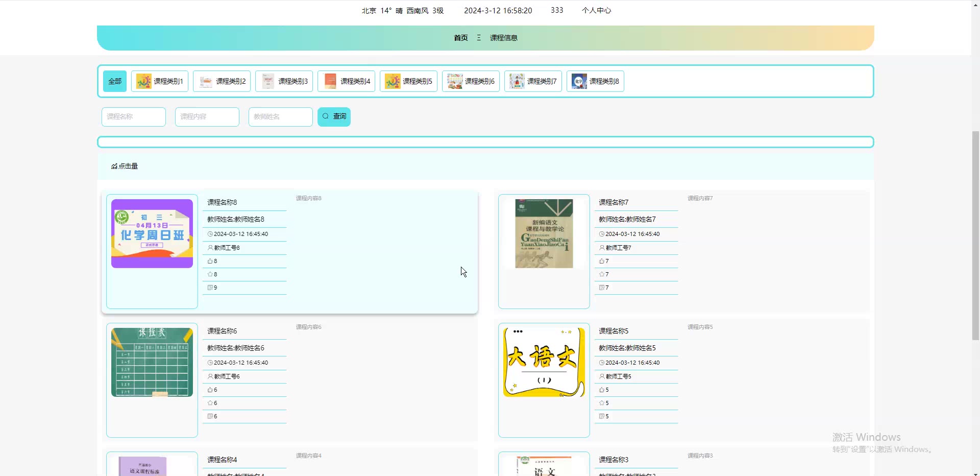Select the 全部 category tab
The width and height of the screenshot is (980, 476).
click(x=115, y=81)
